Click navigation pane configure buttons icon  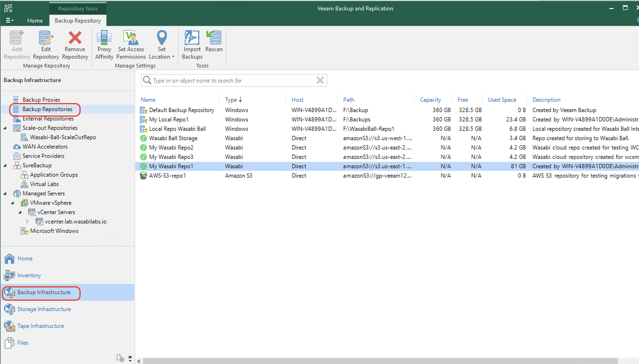(120, 358)
